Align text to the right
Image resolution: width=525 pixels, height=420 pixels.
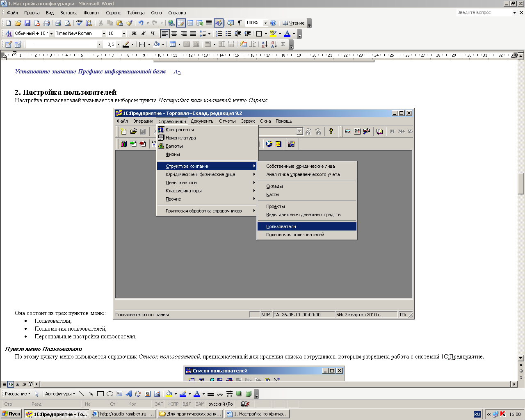(184, 34)
